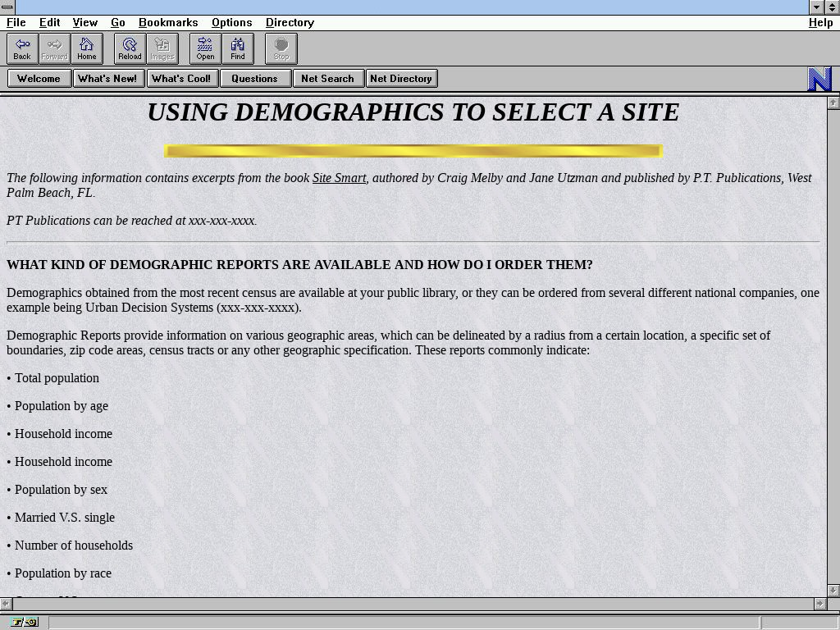The height and width of the screenshot is (630, 840).
Task: Click the Forward arrow toolbar button
Action: [x=54, y=48]
